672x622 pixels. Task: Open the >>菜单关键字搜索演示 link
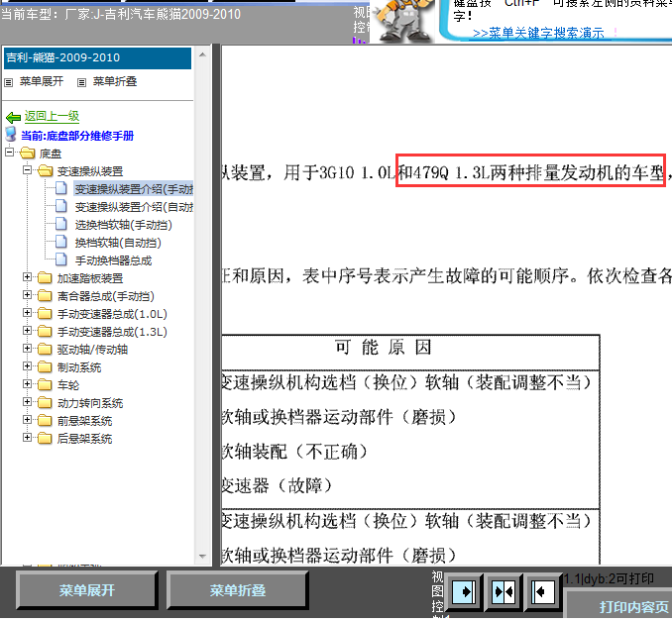point(538,33)
